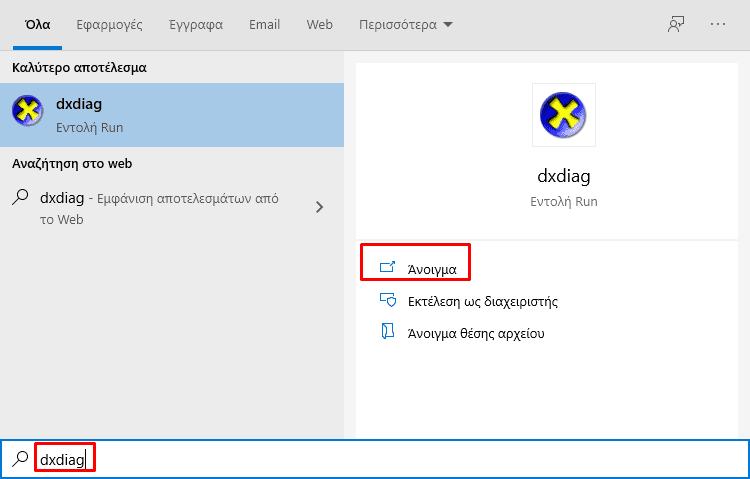Viewport: 750px width, 479px height.
Task: Click the dxdiag title in preview pane
Action: coord(563,177)
